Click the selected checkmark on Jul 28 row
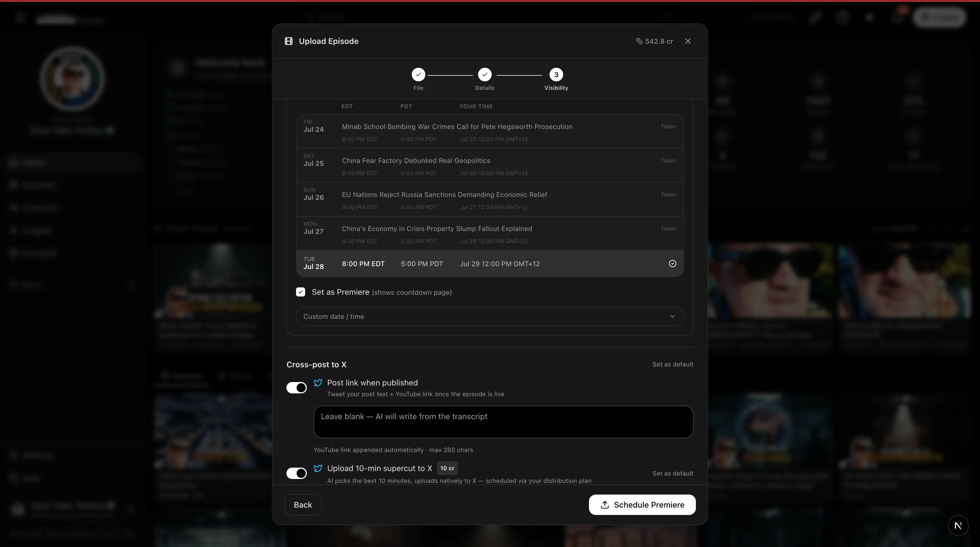This screenshot has width=980, height=547. pos(672,263)
